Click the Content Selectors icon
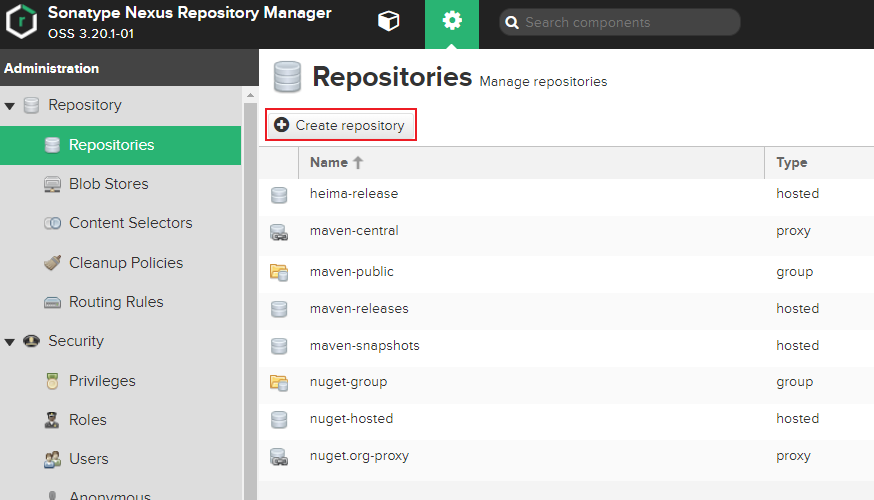Screen dimensions: 874x500 coord(52,223)
